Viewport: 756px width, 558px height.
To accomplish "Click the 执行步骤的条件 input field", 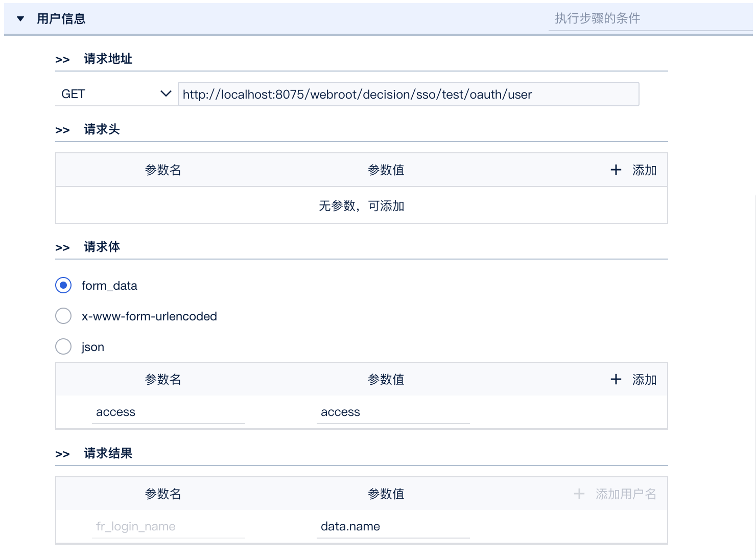I will (649, 19).
